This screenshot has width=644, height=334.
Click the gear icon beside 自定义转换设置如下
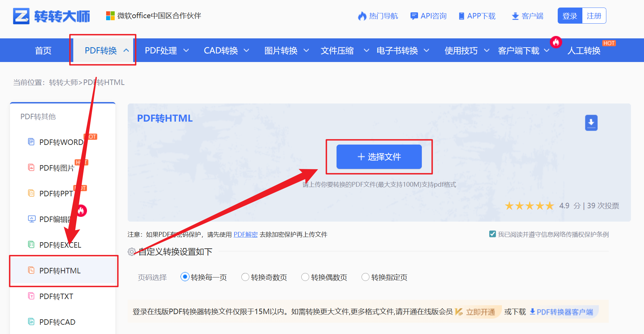coord(131,252)
